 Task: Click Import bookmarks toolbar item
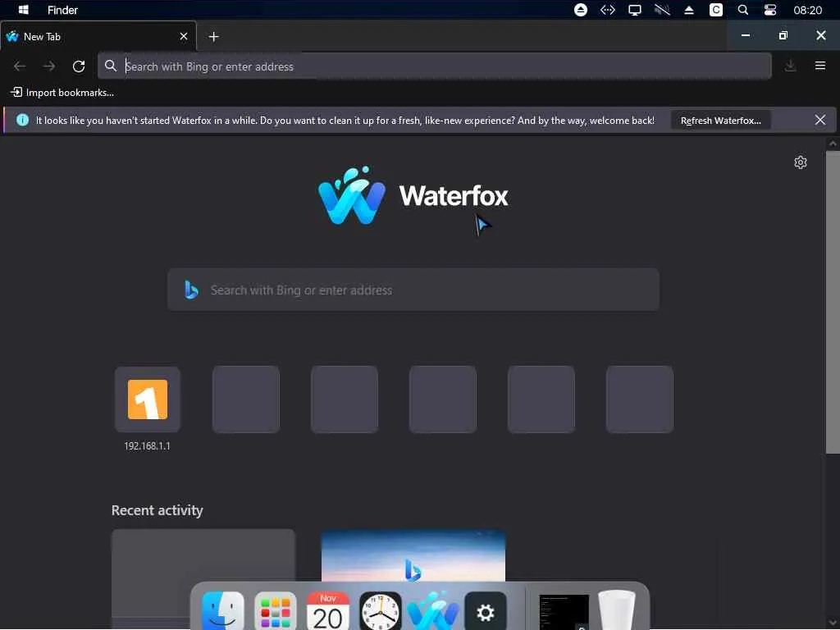[62, 93]
